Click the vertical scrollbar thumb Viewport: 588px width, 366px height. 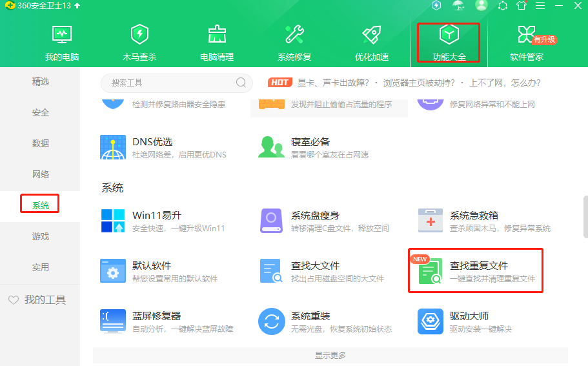coord(585,217)
